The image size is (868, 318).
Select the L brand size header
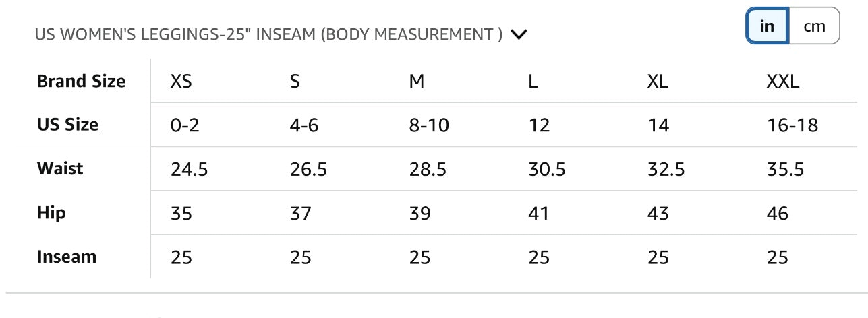click(x=533, y=82)
